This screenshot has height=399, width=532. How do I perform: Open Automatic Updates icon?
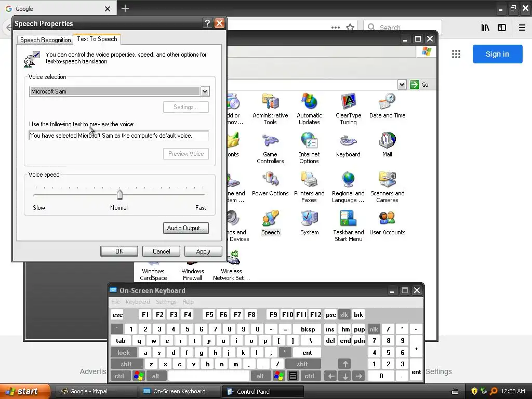coord(309,109)
